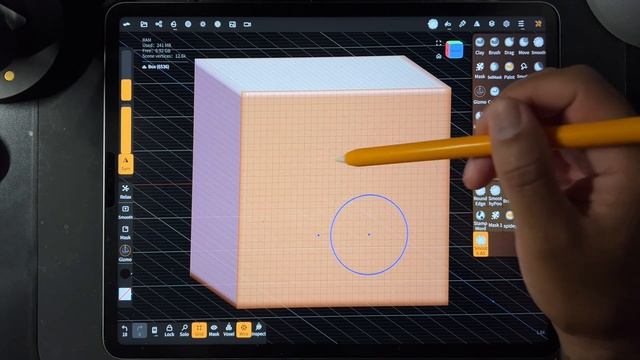Tap the Voxel remesh button
This screenshot has height=360, width=640.
pos(229,330)
